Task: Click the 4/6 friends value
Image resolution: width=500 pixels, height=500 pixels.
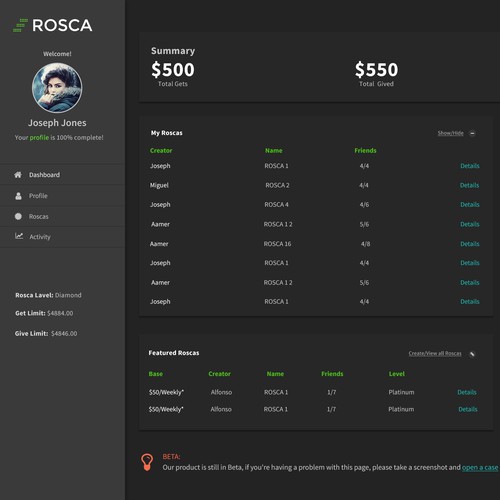Action: point(364,205)
